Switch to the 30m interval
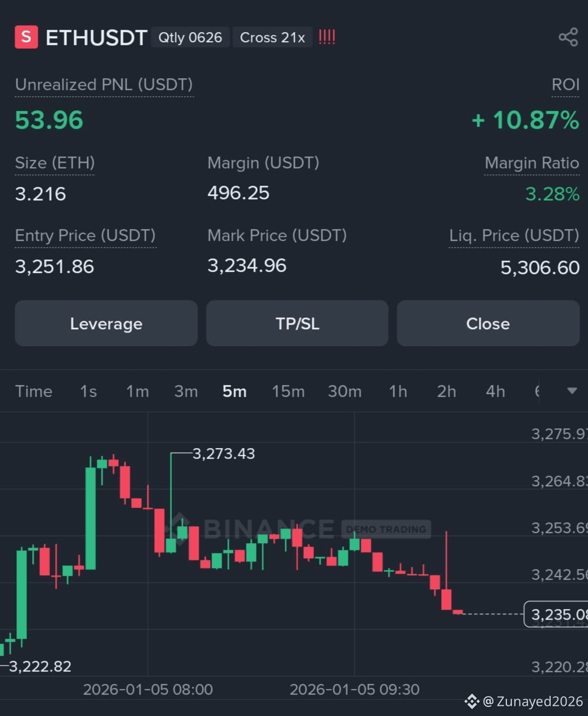The image size is (588, 716). (x=345, y=391)
